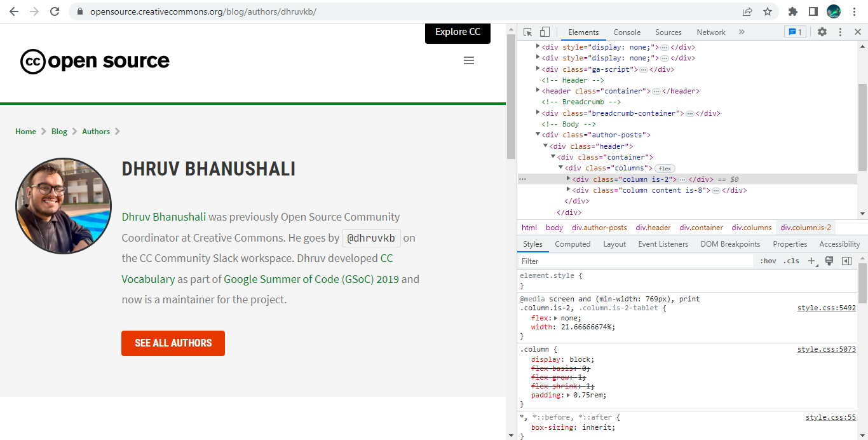Open the Chrome profile avatar

[834, 11]
